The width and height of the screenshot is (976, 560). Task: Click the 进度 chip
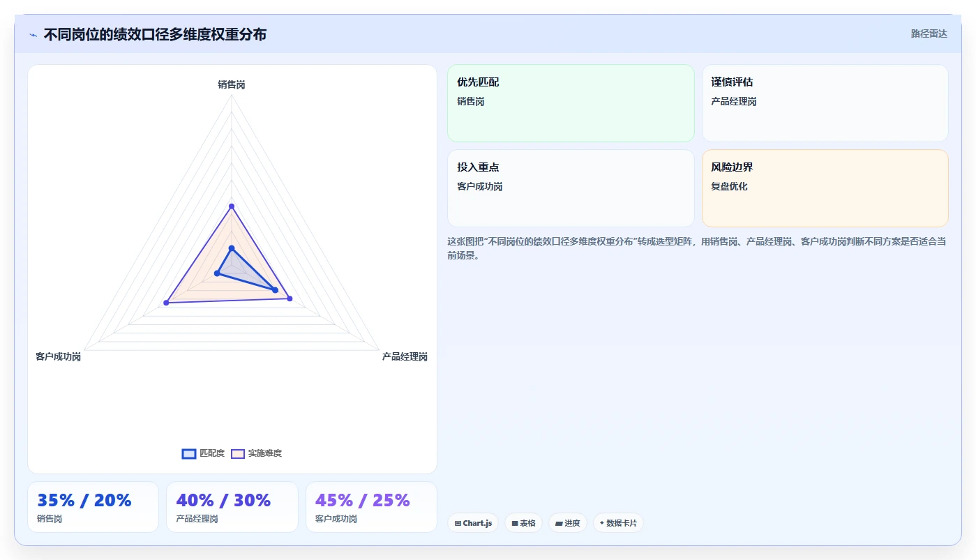[x=568, y=523]
